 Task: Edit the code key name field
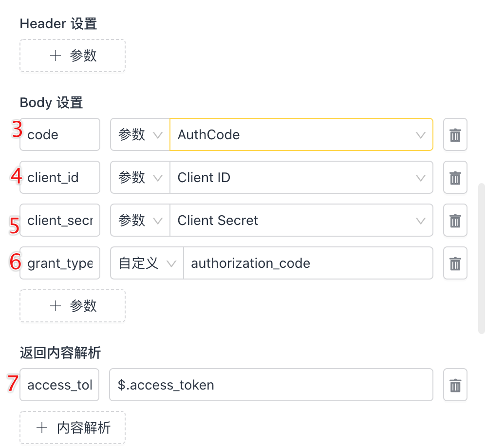pyautogui.click(x=60, y=134)
